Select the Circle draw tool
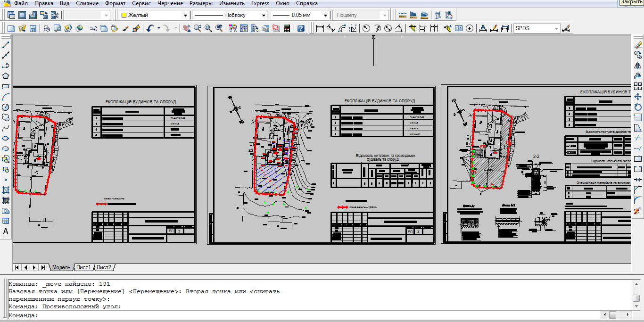 click(x=6, y=107)
